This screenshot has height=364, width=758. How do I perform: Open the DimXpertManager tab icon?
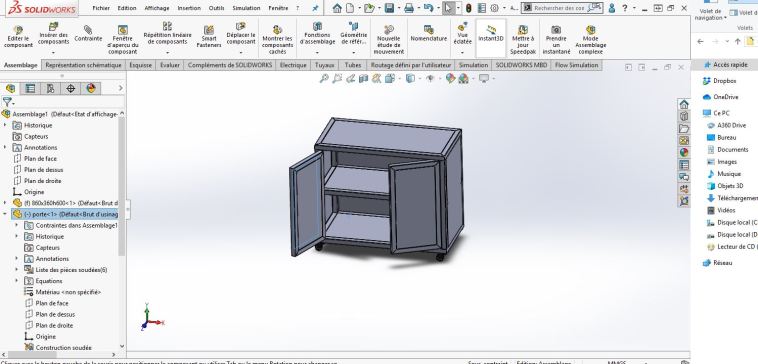coord(71,88)
